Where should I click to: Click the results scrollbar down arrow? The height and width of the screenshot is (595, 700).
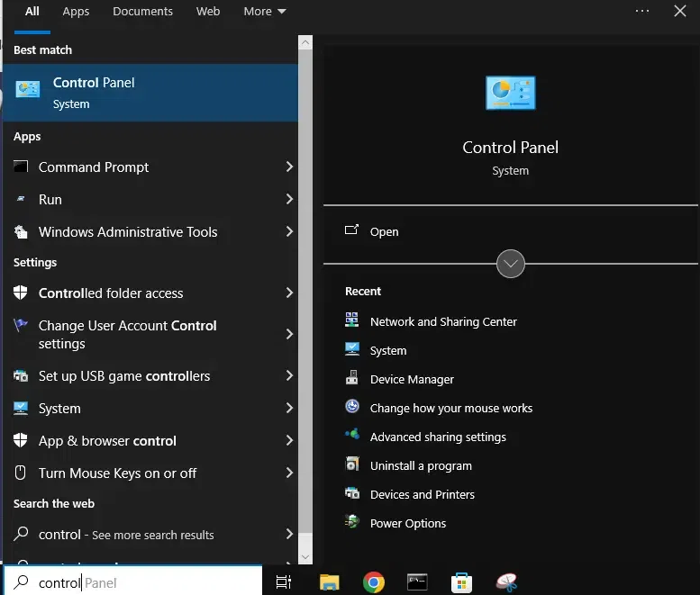click(x=305, y=556)
